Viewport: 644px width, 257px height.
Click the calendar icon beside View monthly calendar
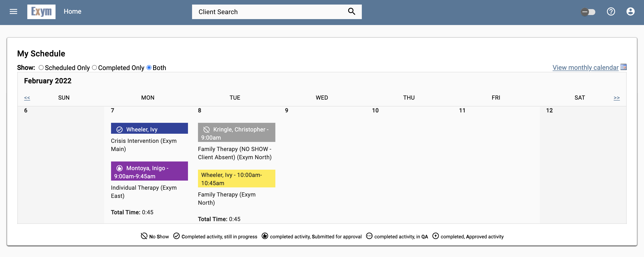pos(623,67)
